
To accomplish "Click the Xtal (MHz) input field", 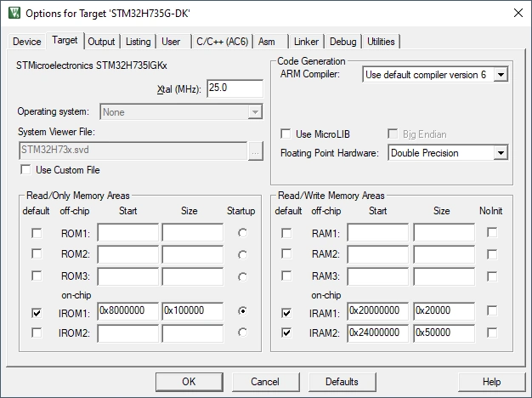I will click(x=234, y=89).
